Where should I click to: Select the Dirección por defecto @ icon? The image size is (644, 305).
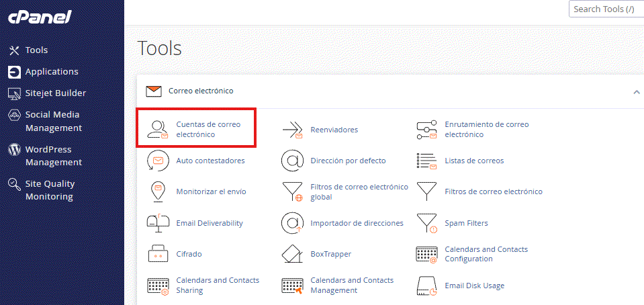pos(292,161)
